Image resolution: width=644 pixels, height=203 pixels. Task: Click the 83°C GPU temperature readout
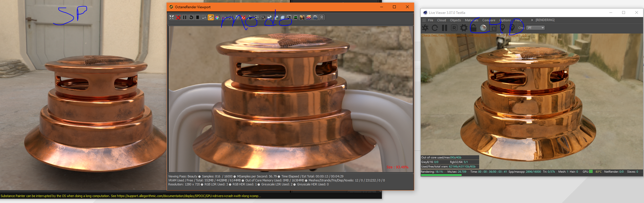click(x=598, y=171)
